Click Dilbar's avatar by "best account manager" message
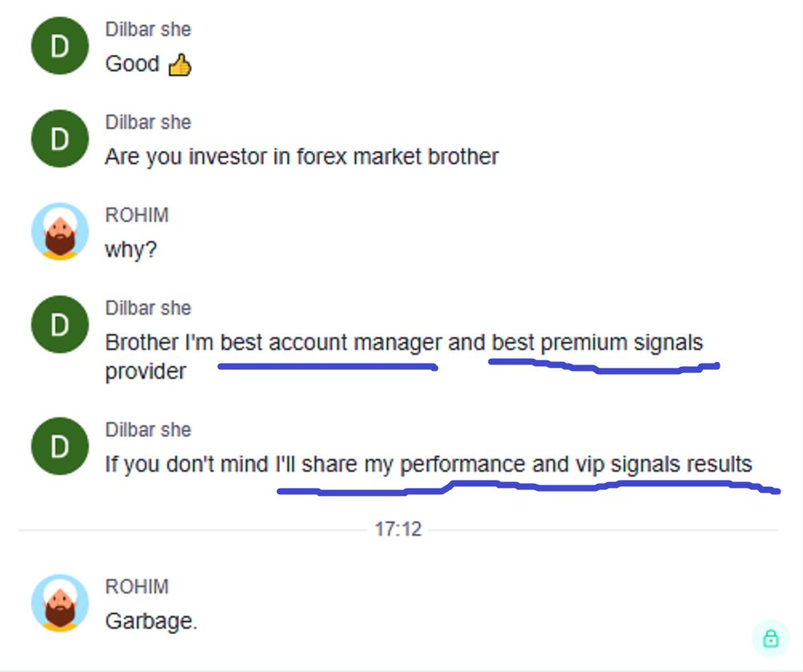Viewport: 803px width, 672px height. click(x=59, y=324)
